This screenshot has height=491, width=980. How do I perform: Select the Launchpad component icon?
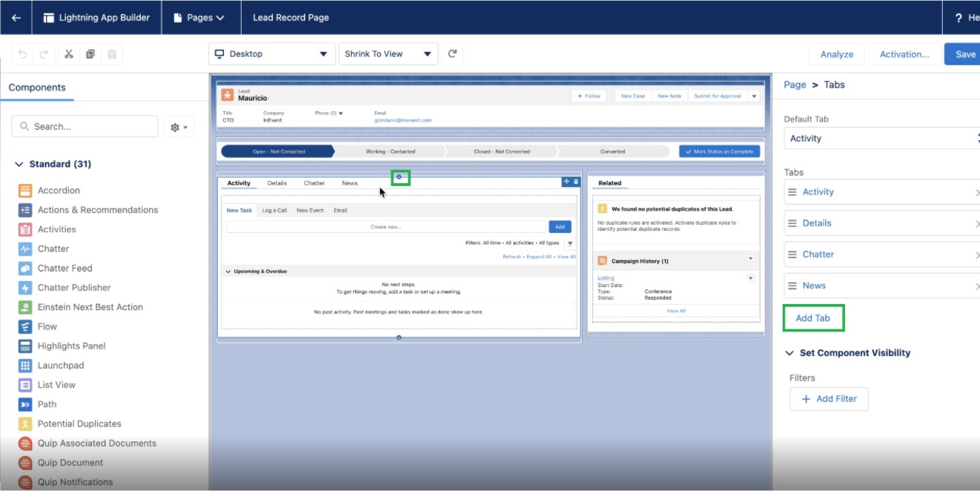pyautogui.click(x=25, y=366)
